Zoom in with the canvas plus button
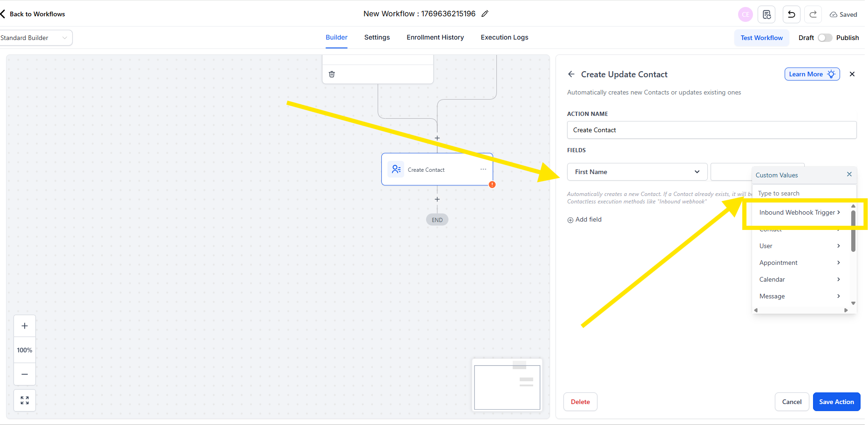The height and width of the screenshot is (425, 868). [x=25, y=326]
